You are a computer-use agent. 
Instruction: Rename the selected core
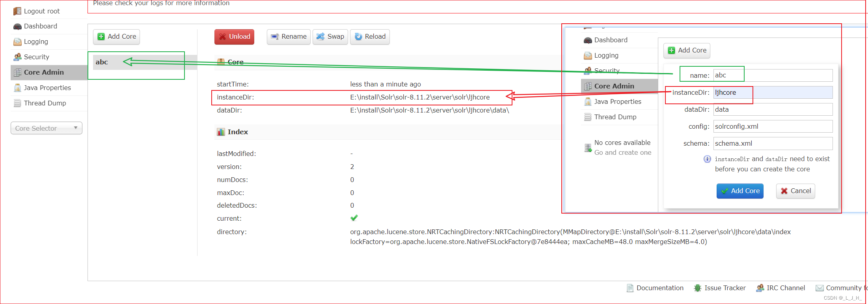pos(289,37)
